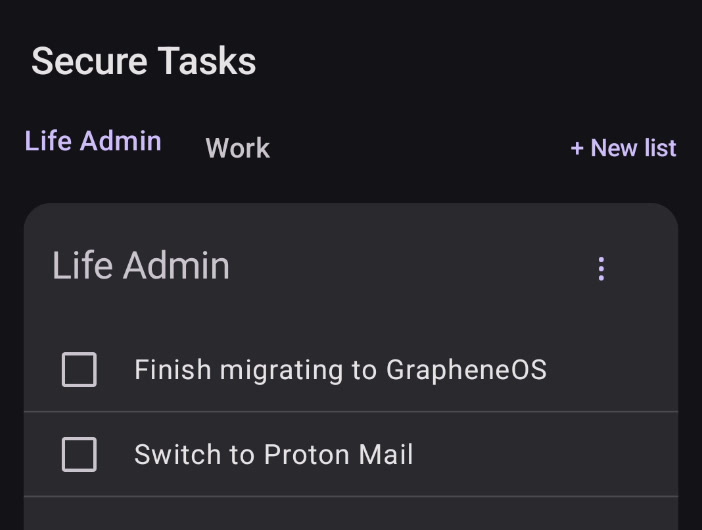The image size is (702, 530).
Task: Click the Life Admin card heading
Action: coord(141,266)
